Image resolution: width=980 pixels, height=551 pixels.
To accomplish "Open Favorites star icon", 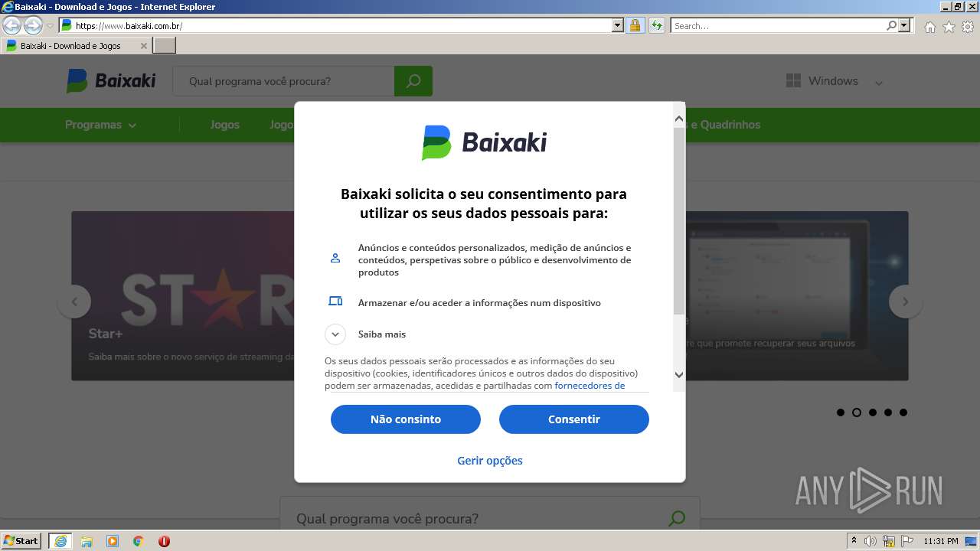I will (949, 27).
